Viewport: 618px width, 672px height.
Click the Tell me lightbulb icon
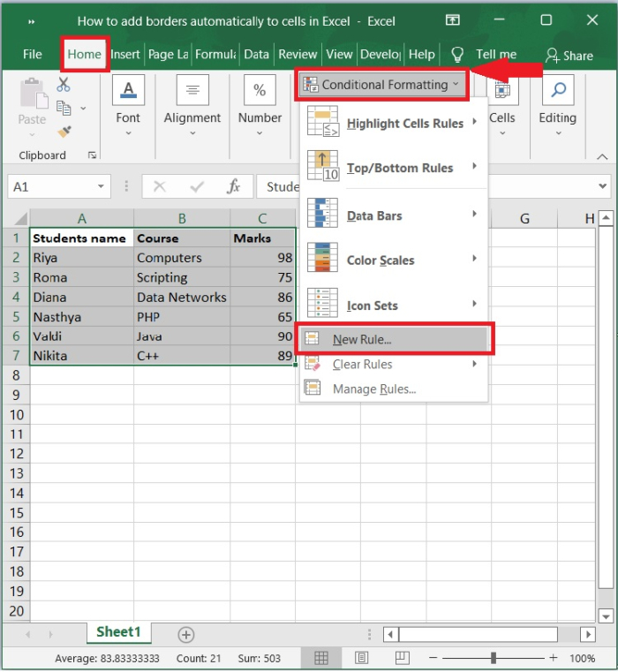tap(457, 55)
